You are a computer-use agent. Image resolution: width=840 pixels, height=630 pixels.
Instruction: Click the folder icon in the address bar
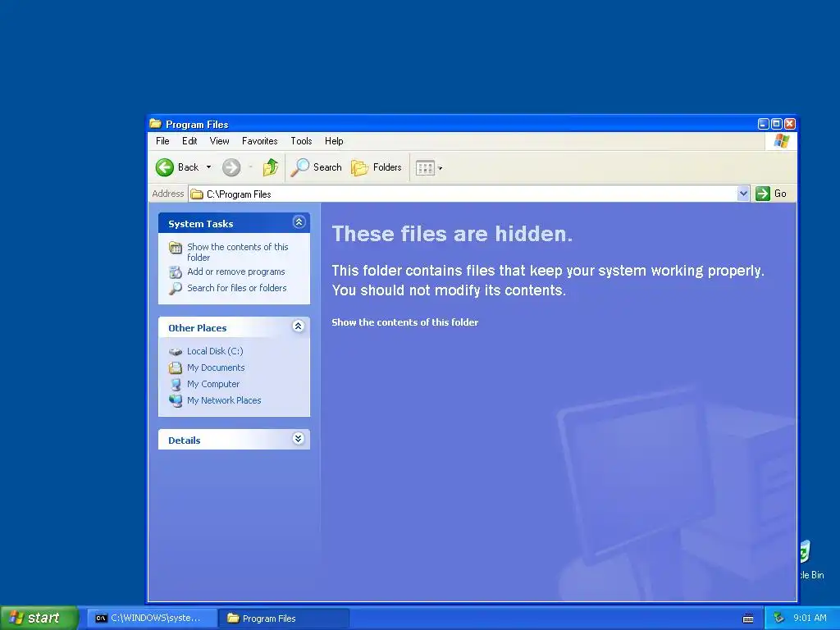coord(197,194)
